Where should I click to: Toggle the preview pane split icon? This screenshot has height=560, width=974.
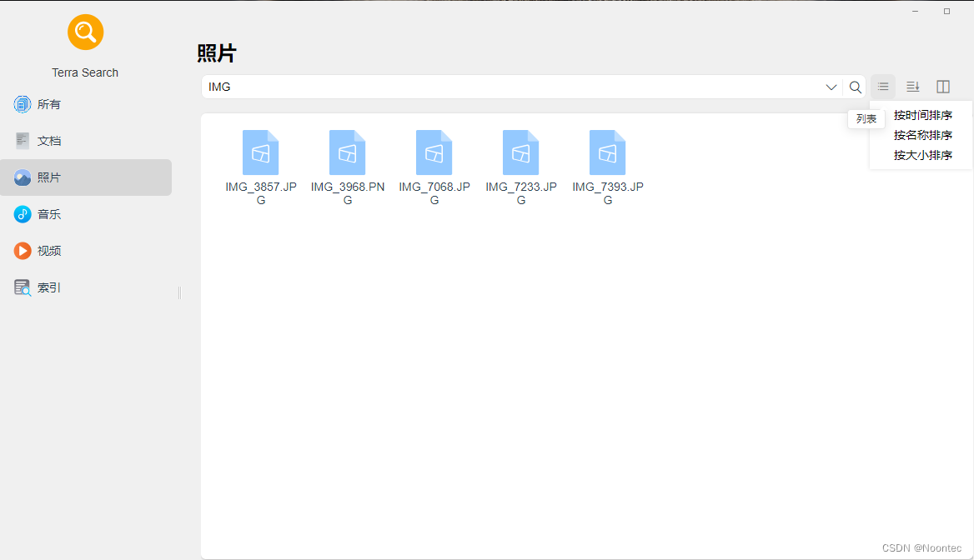943,87
